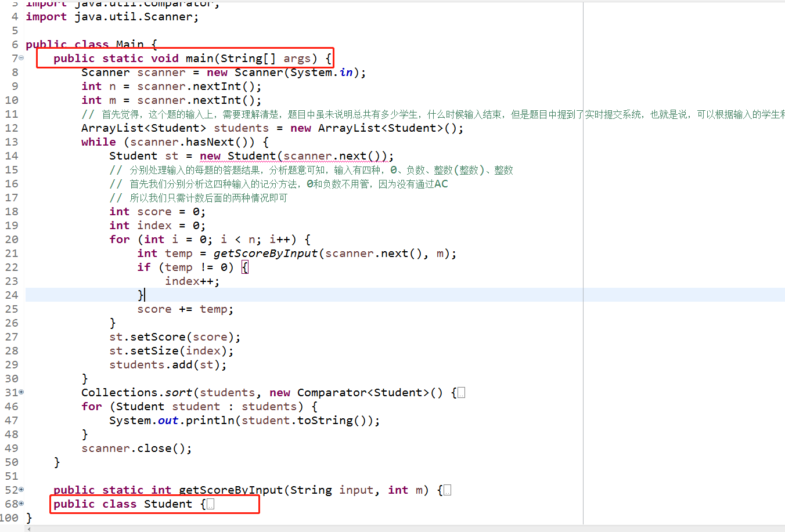Click 'for (int i = 0; i < n; i++) {' line
Image resolution: width=785 pixels, height=532 pixels.
point(210,240)
